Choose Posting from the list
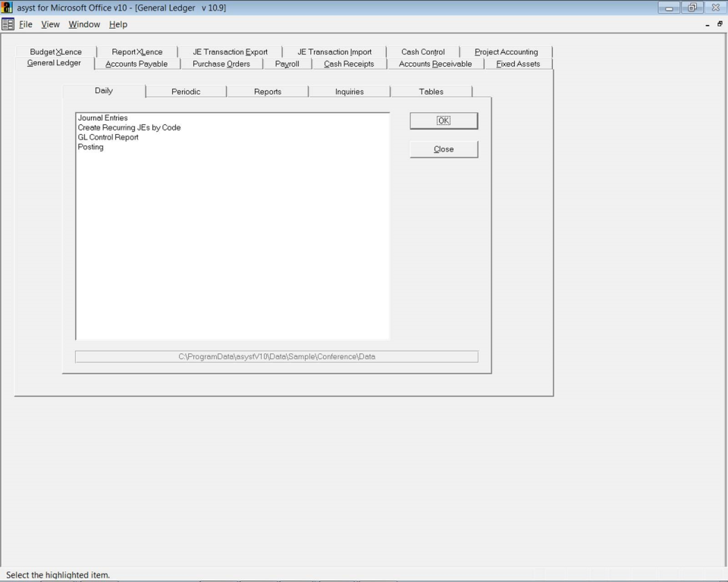This screenshot has height=582, width=728. [90, 147]
